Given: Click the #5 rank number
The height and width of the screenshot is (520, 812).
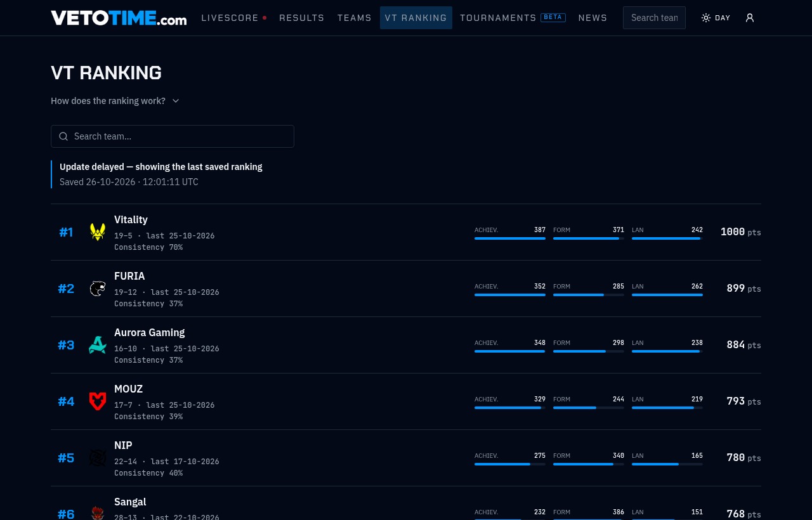Looking at the screenshot, I should 66,458.
